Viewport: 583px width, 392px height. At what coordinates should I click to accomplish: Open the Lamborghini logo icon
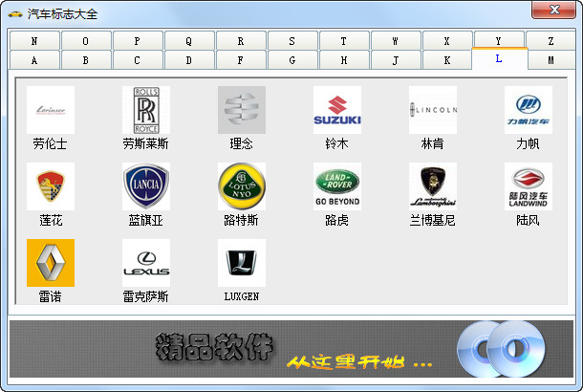(433, 186)
